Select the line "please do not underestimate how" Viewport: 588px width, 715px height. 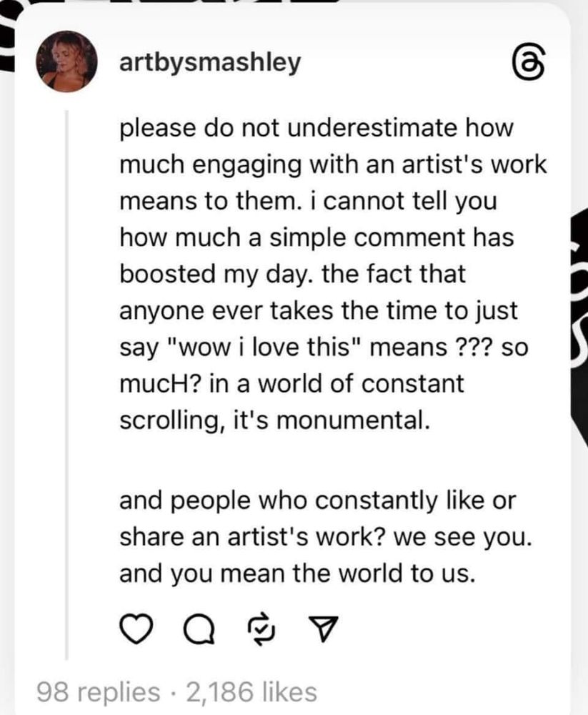(317, 128)
